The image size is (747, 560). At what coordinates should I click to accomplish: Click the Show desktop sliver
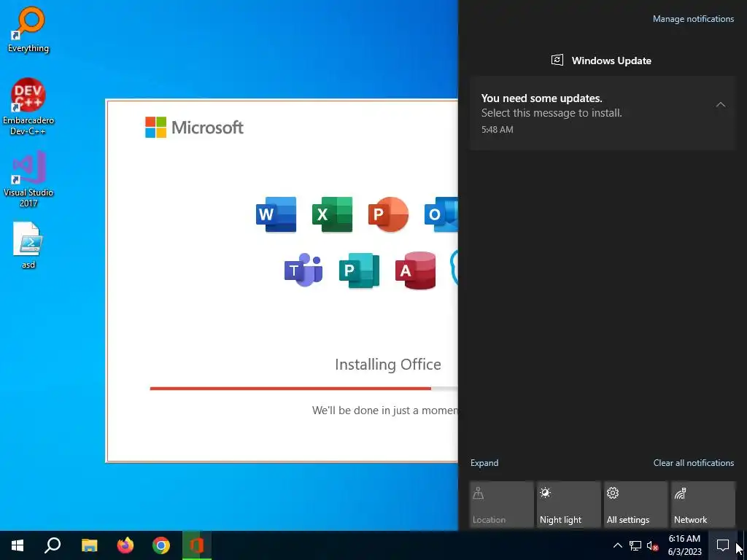click(x=744, y=545)
